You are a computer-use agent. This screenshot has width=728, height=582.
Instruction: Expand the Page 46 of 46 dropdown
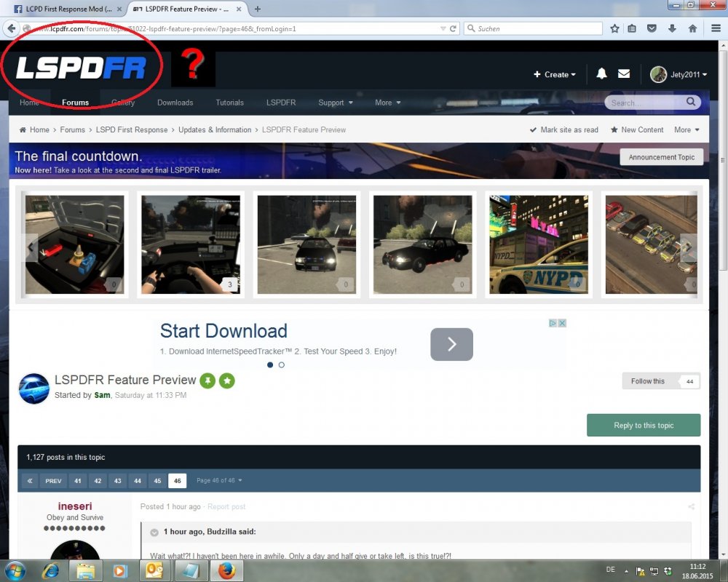(219, 480)
